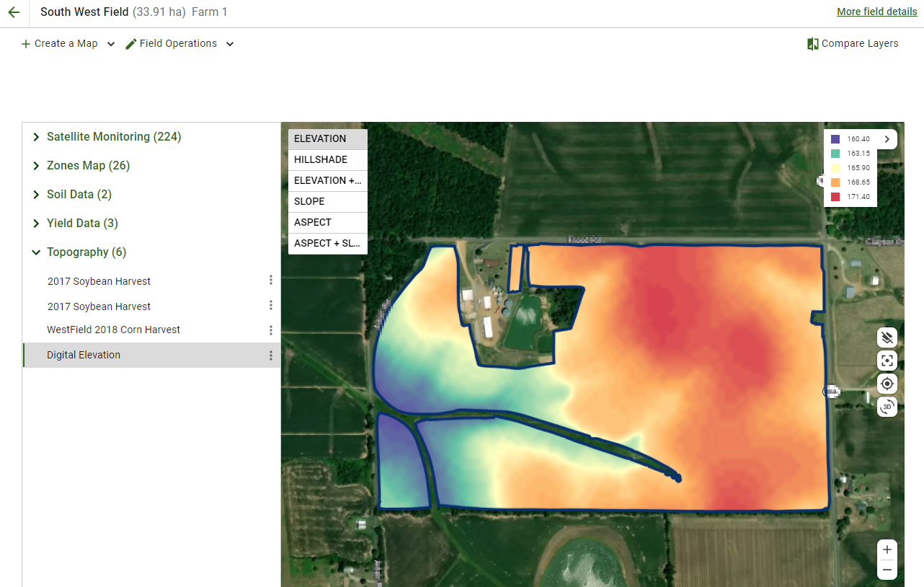The image size is (924, 587).
Task: Fit the field to the map view
Action: pyautogui.click(x=887, y=361)
